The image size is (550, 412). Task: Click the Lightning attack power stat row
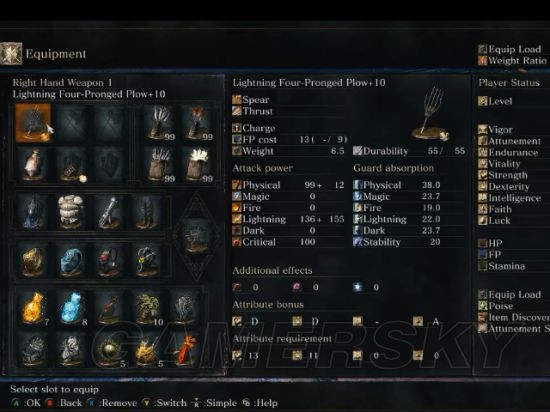pos(288,219)
